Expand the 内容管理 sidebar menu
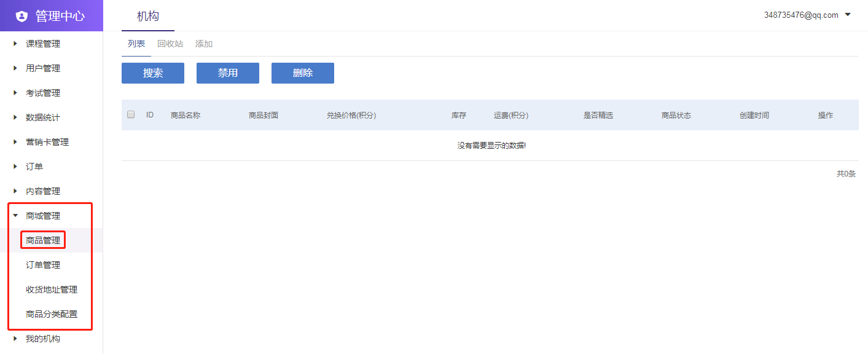The width and height of the screenshot is (868, 354). [x=42, y=191]
